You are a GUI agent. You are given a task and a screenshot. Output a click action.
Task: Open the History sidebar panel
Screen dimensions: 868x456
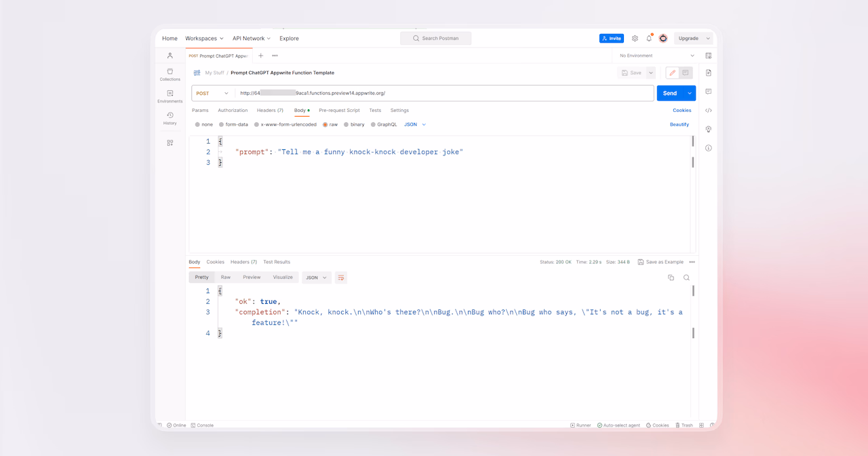tap(170, 119)
